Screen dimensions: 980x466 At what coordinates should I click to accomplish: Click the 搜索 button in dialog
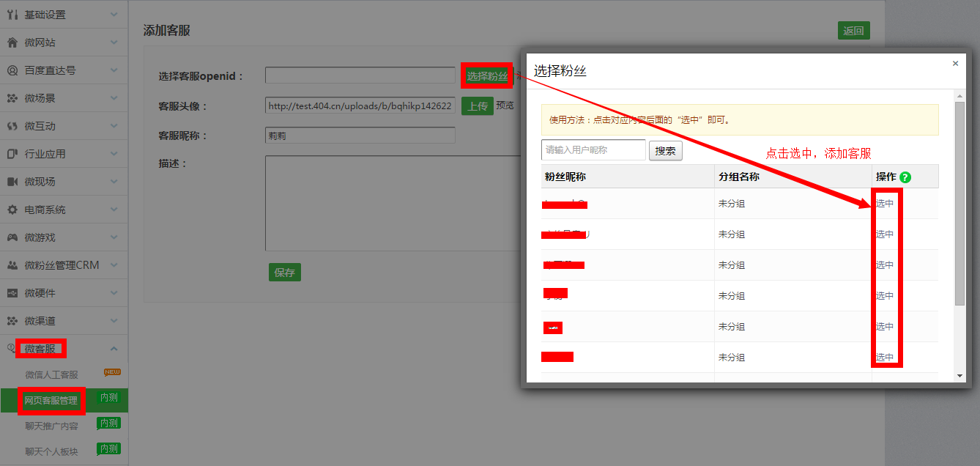[x=666, y=151]
